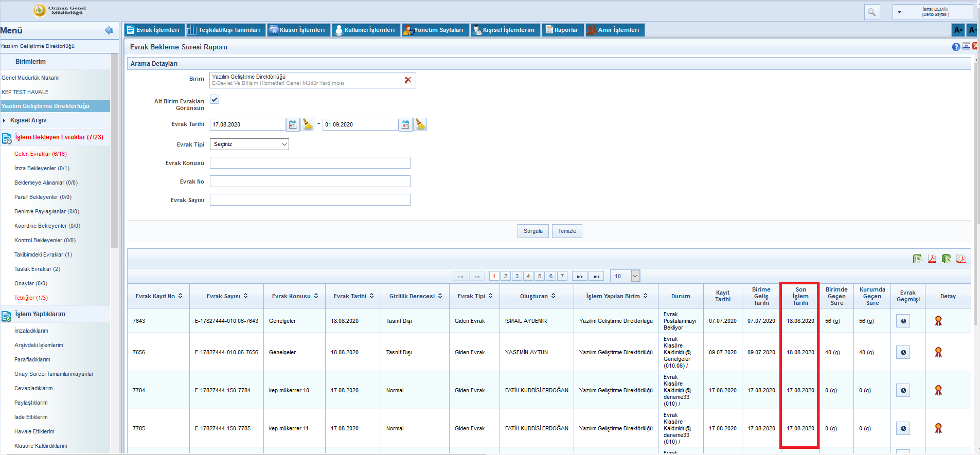The image size is (980, 455).
Task: Clear end date with broom icon
Action: pos(420,124)
